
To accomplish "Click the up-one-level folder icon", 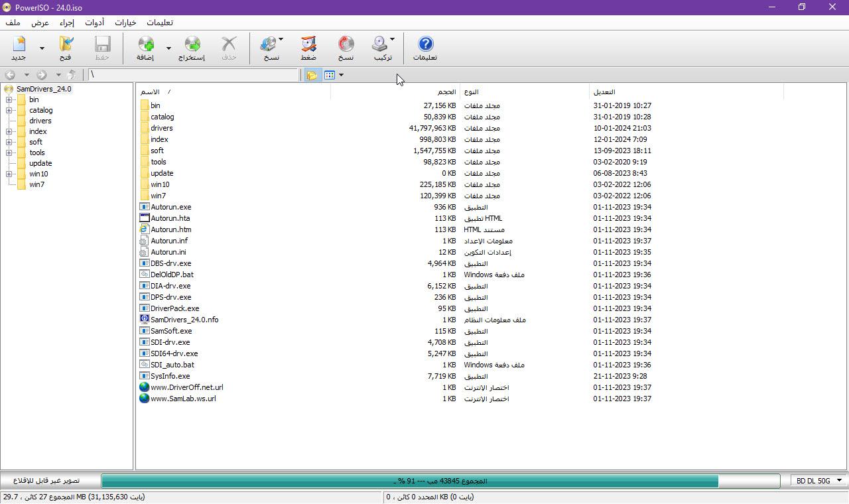I will point(72,75).
